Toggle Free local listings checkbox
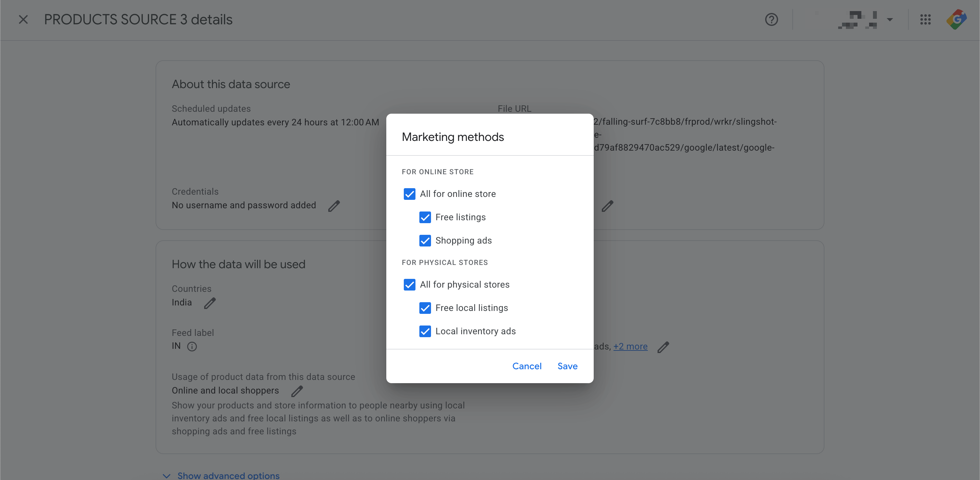The height and width of the screenshot is (480, 980). 425,308
